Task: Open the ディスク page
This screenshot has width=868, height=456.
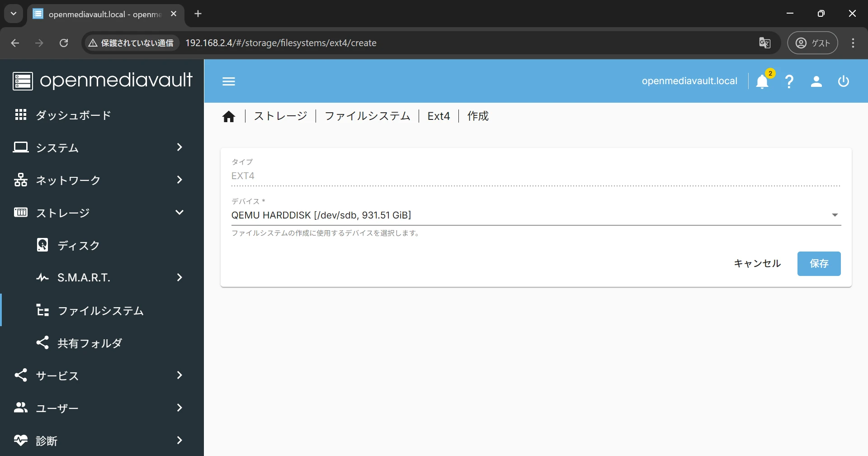Action: point(102,245)
